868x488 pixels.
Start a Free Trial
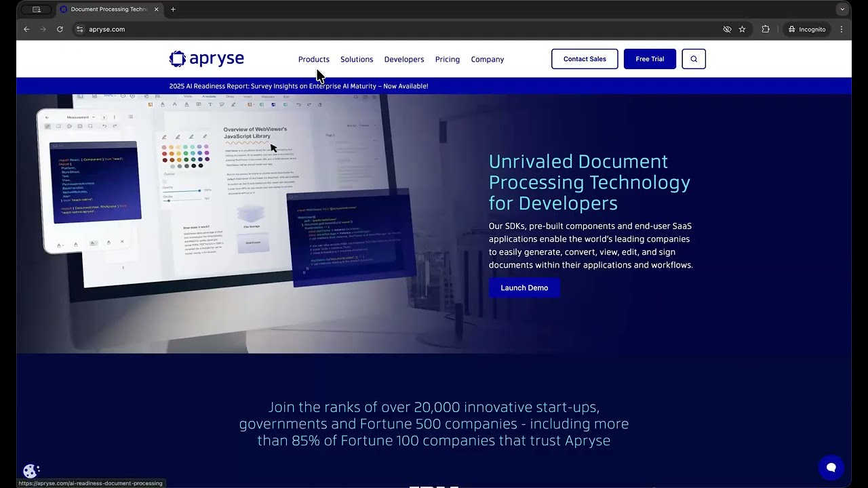click(650, 59)
